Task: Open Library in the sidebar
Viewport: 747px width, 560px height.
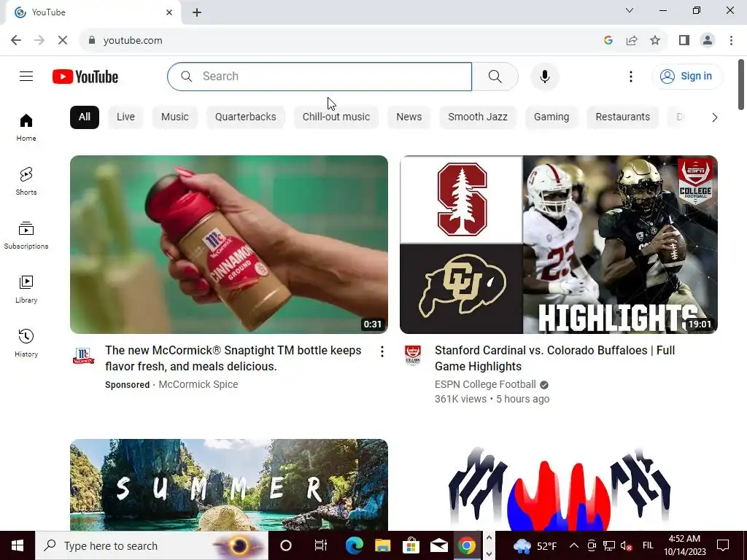Action: pos(26,289)
